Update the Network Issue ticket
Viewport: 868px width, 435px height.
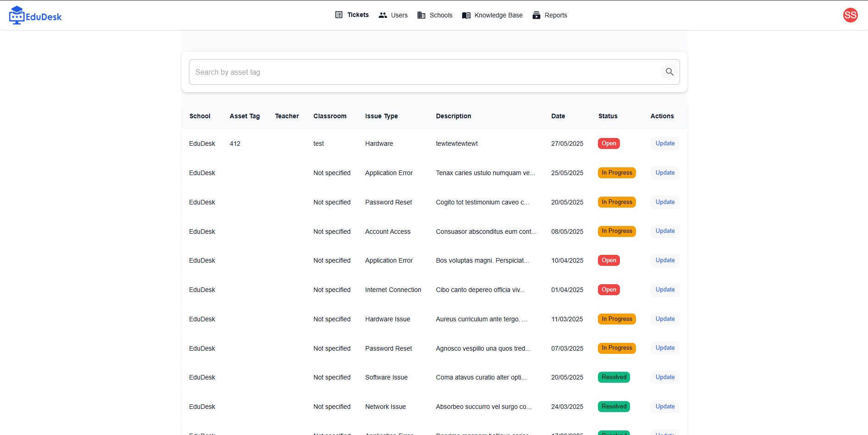(665, 407)
